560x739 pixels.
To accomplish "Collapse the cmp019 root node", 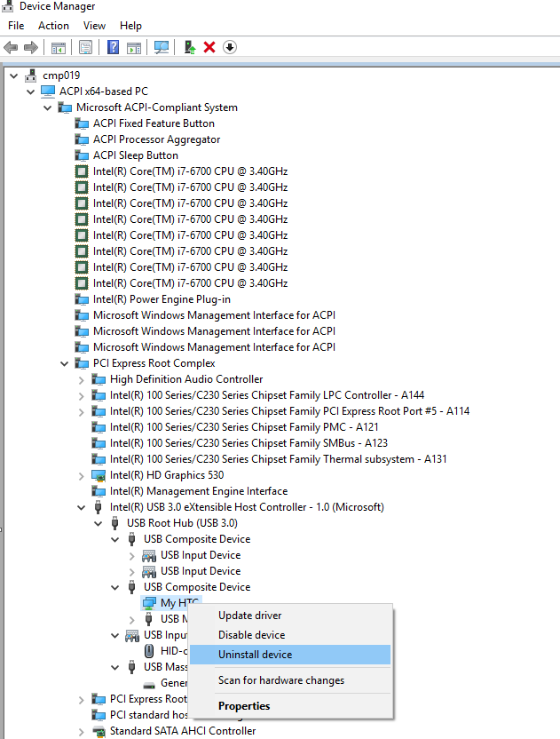I will click(x=12, y=75).
